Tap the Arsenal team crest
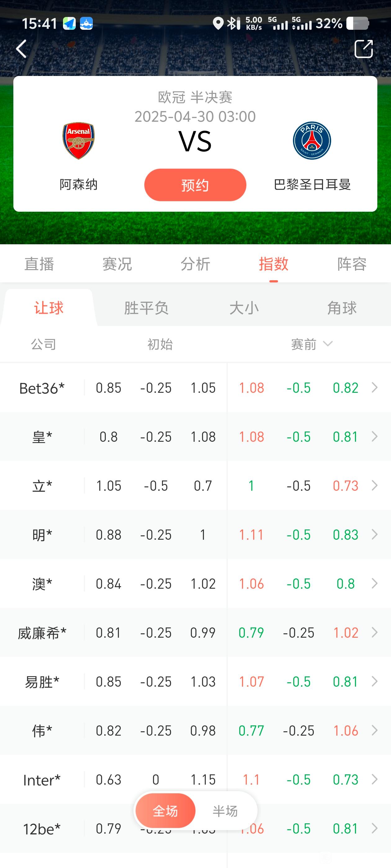The image size is (391, 868). [78, 140]
